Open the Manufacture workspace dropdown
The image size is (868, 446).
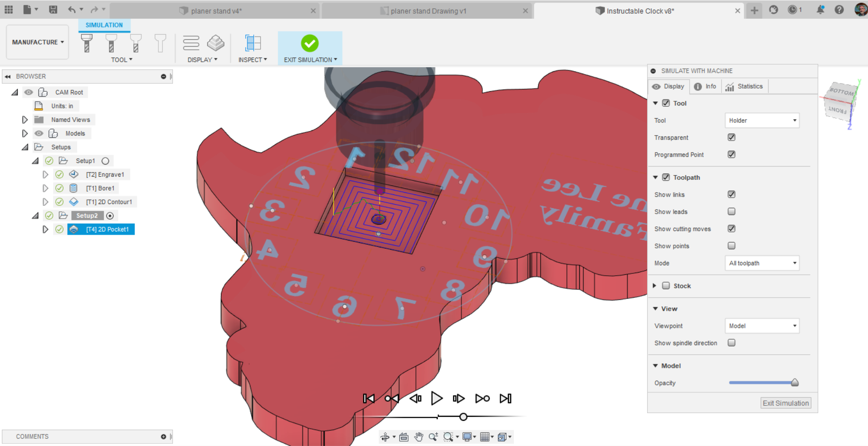38,42
